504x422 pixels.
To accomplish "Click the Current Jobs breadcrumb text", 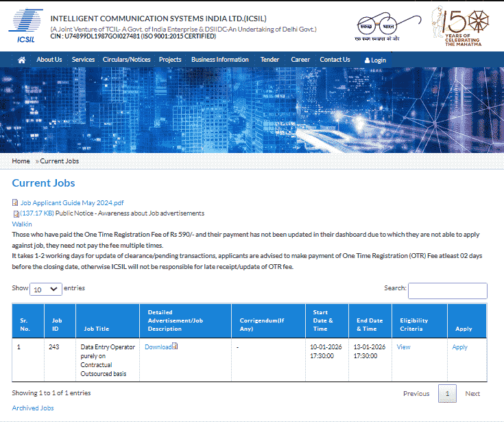I will click(x=60, y=161).
